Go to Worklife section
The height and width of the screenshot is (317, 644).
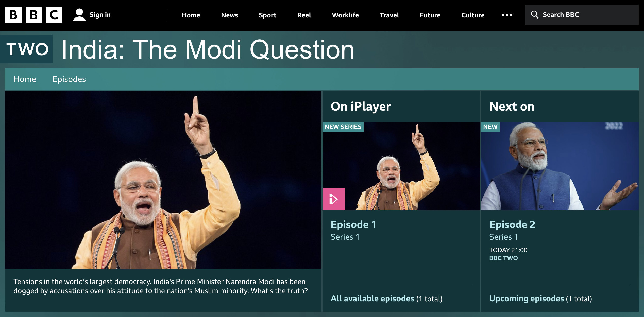pyautogui.click(x=345, y=15)
